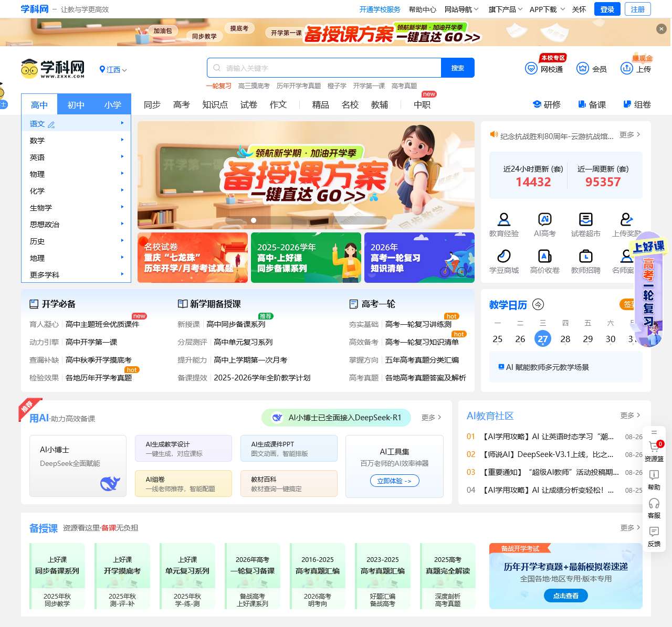Click the 登录 login button
672x627 pixels.
pyautogui.click(x=607, y=9)
